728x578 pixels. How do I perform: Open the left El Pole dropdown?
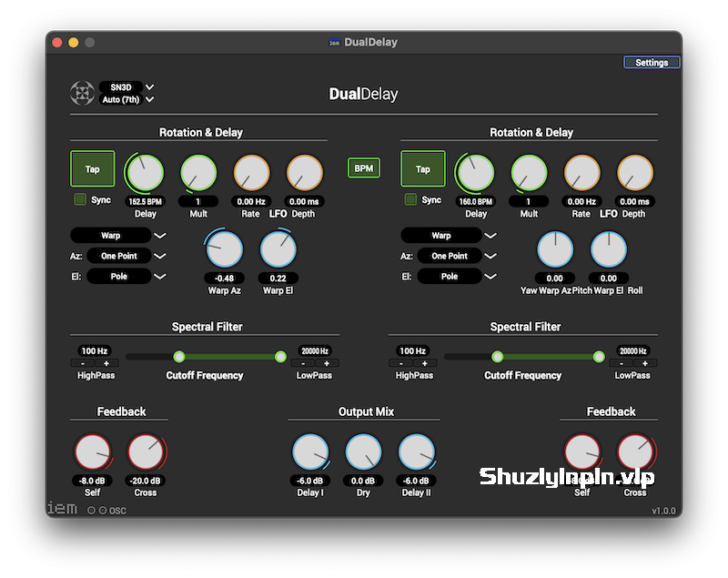point(126,276)
